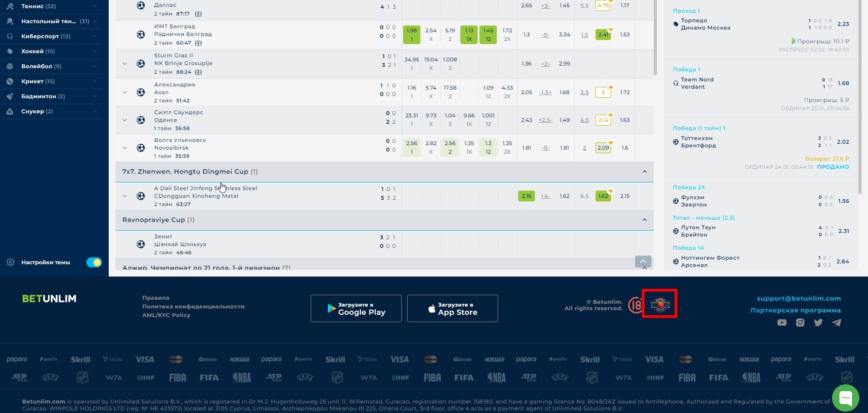Open AML/KYC Policy footer link
This screenshot has width=868, height=413.
(x=166, y=315)
